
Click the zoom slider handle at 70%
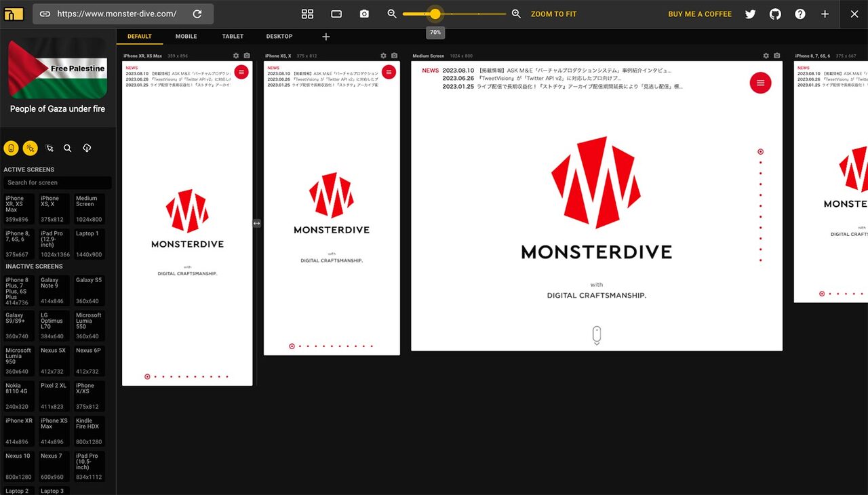coord(435,14)
